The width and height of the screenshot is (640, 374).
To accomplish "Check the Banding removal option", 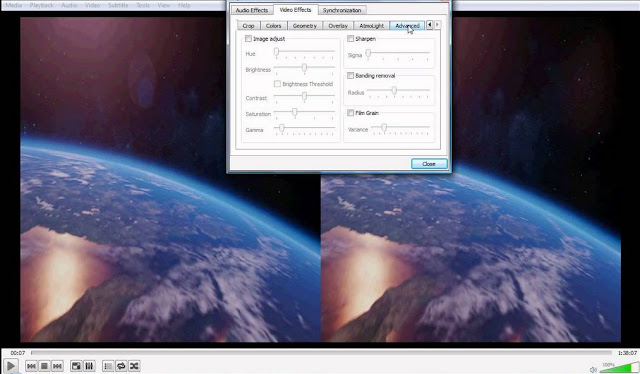I will click(x=350, y=76).
